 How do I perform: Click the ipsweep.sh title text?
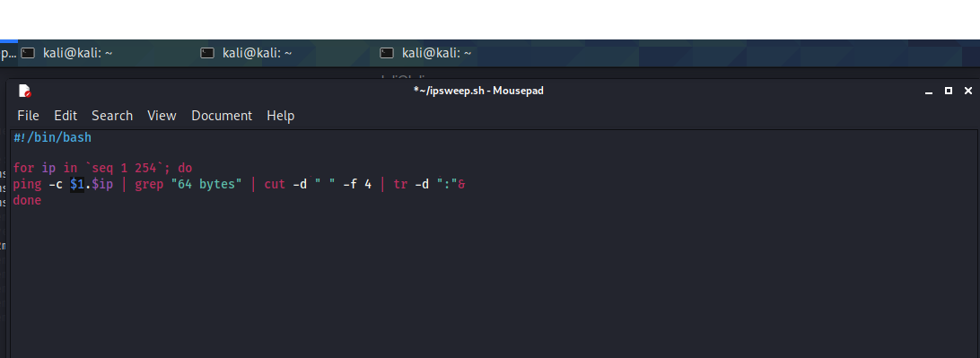[478, 91]
